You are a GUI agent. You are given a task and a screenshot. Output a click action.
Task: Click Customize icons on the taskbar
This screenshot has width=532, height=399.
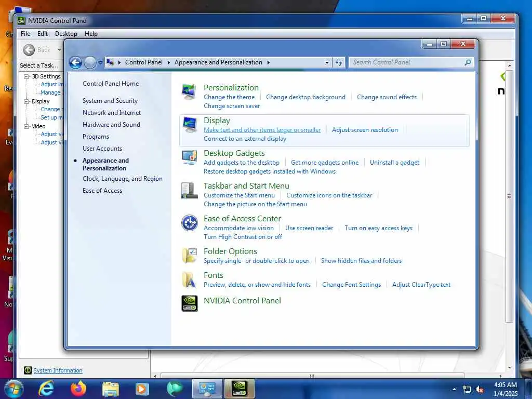[329, 195]
